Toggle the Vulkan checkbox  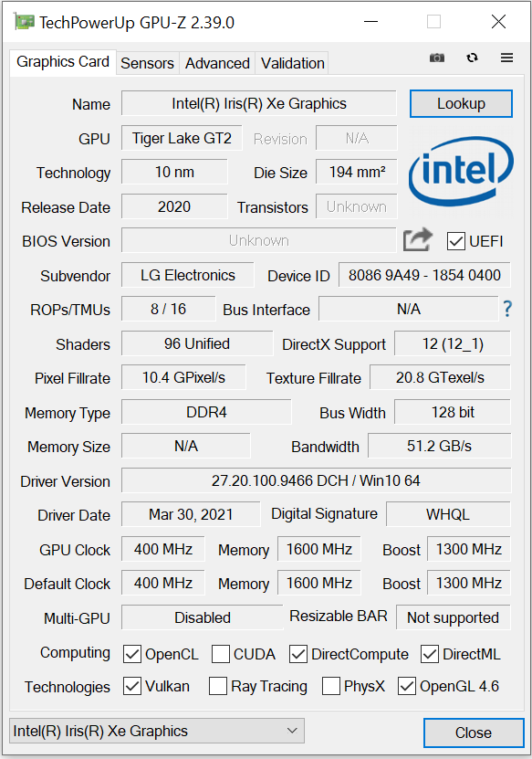(132, 686)
